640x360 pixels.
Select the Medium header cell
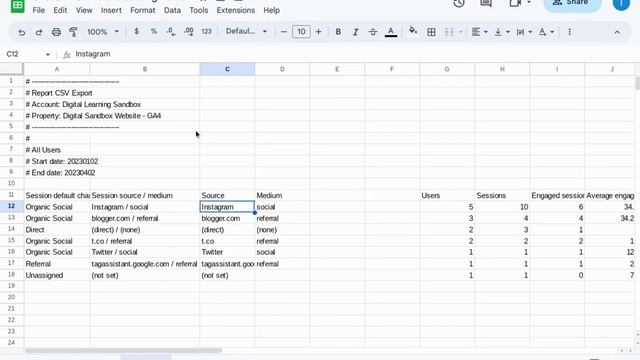282,196
